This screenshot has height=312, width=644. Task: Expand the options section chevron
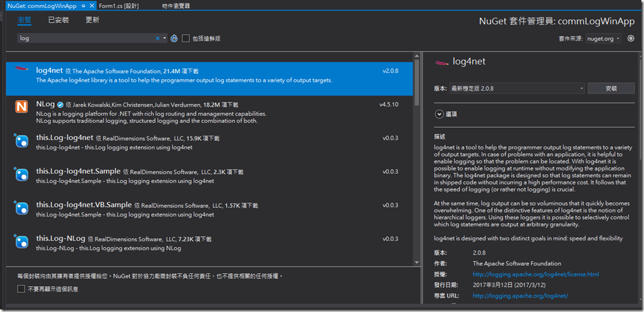[439, 114]
